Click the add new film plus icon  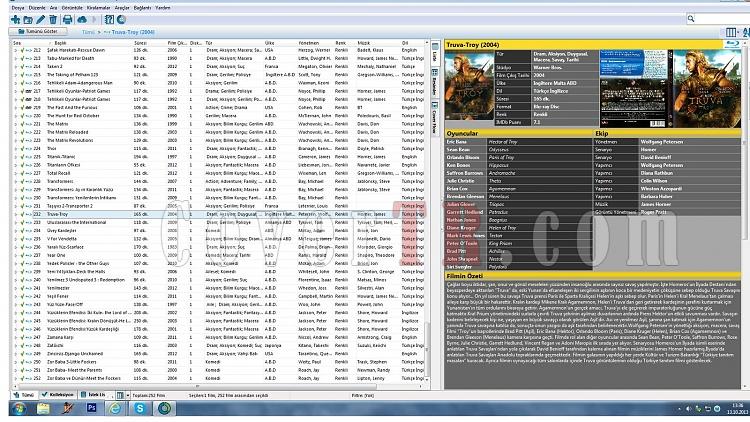coord(15,20)
